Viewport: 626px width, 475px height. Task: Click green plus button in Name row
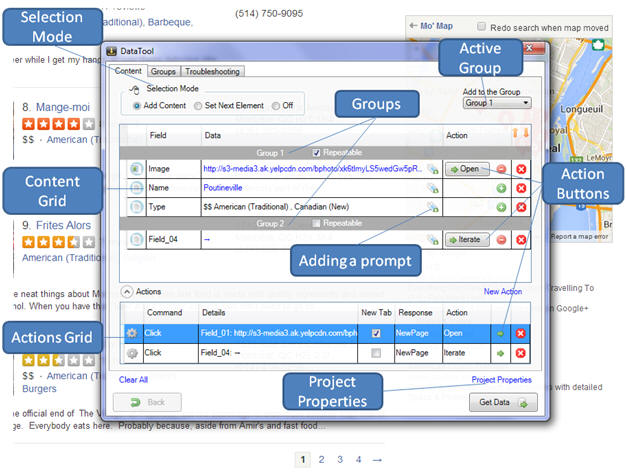pos(502,187)
